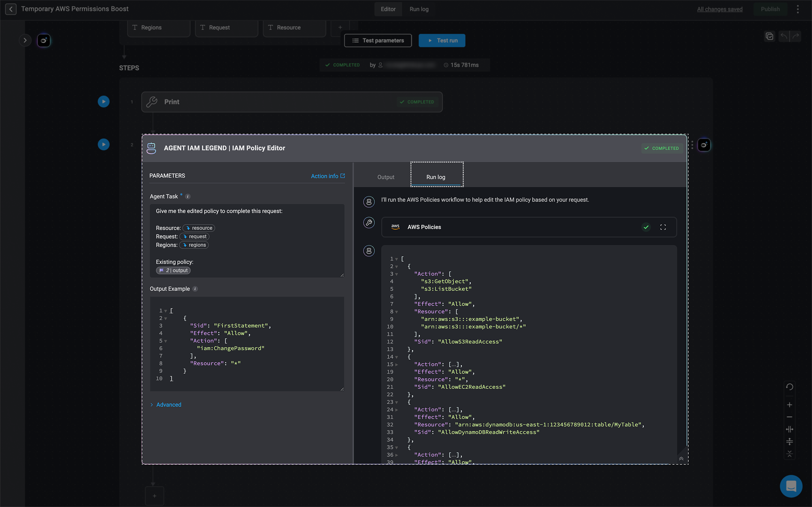Add a new input parameter with plus
Image resolution: width=812 pixels, height=507 pixels.
click(x=340, y=27)
